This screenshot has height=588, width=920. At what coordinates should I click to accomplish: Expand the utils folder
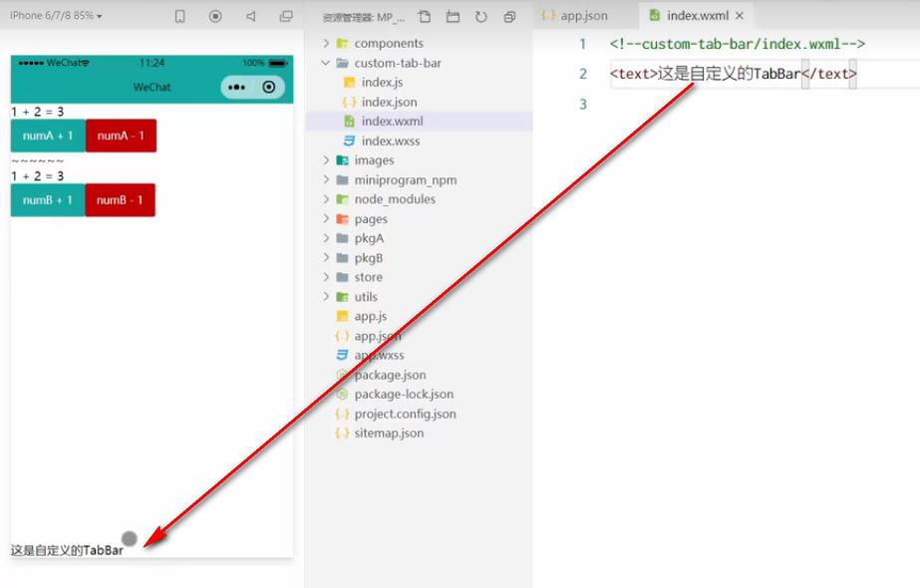(326, 296)
